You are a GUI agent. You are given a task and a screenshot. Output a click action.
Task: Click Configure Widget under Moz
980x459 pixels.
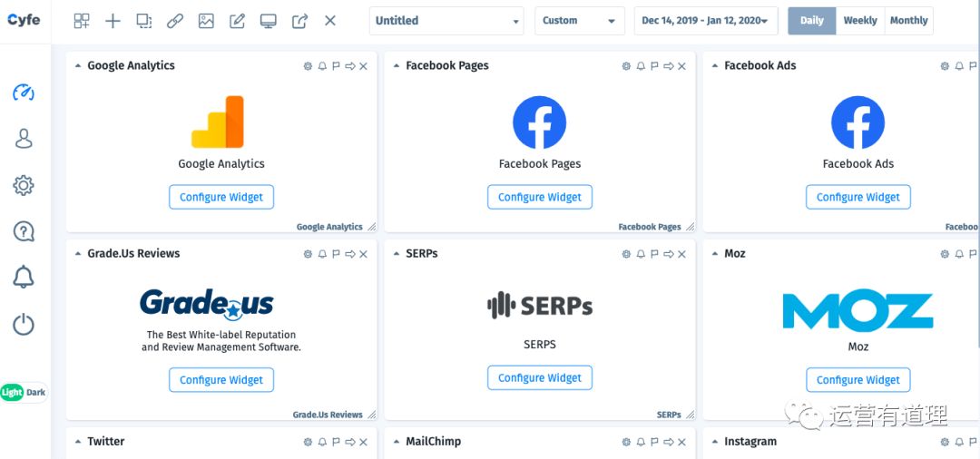click(x=858, y=380)
